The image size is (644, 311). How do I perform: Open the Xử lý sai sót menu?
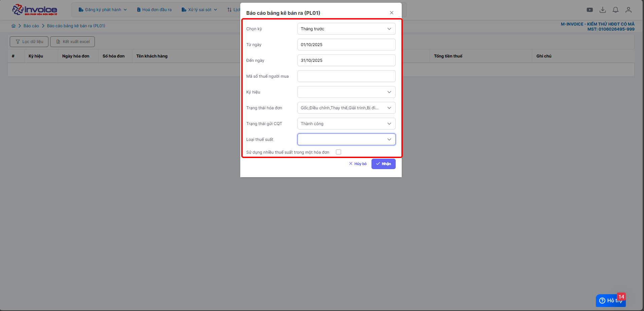pos(199,10)
